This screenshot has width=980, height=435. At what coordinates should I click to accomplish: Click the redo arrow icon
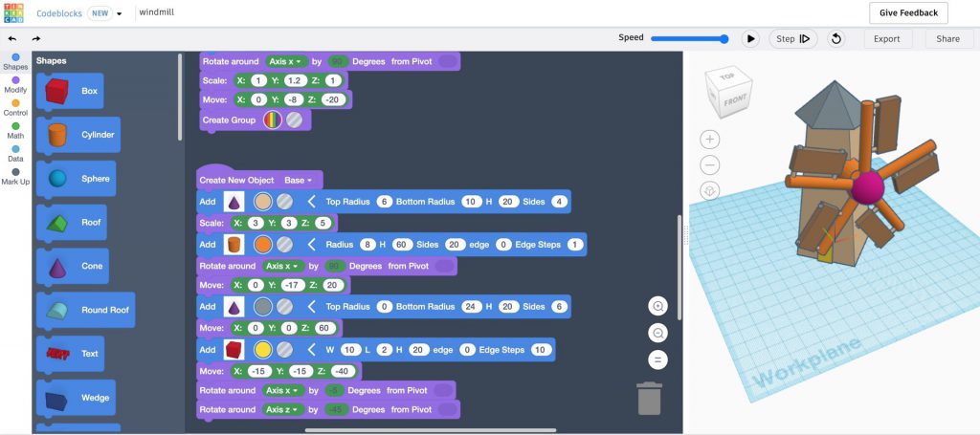tap(36, 39)
